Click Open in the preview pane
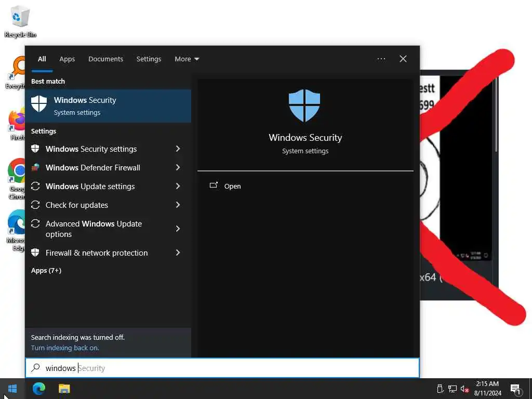This screenshot has width=532, height=399. tap(225, 186)
